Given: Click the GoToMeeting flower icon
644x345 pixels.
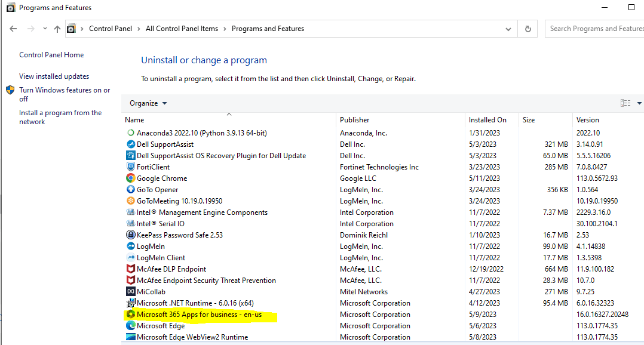Looking at the screenshot, I should (x=131, y=201).
